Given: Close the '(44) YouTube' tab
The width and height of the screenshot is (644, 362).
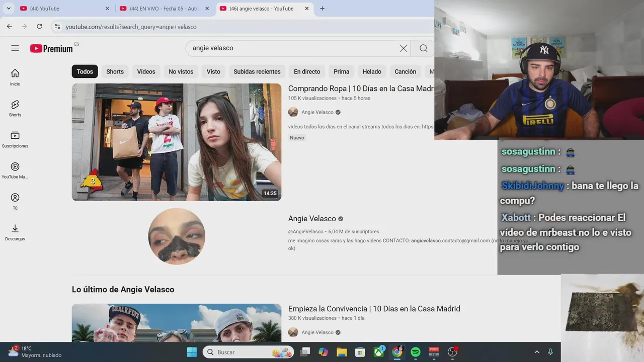Looking at the screenshot, I should point(107,9).
